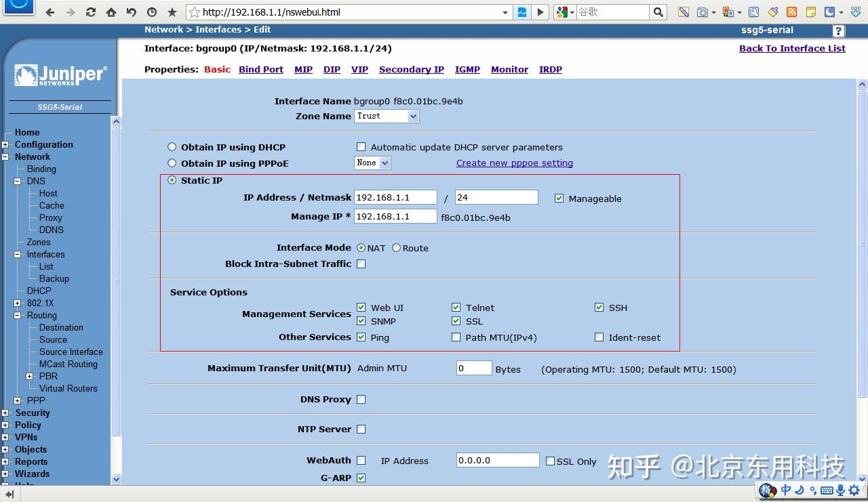Click the Manage IP input field
Image resolution: width=868 pixels, height=502 pixels.
[395, 215]
